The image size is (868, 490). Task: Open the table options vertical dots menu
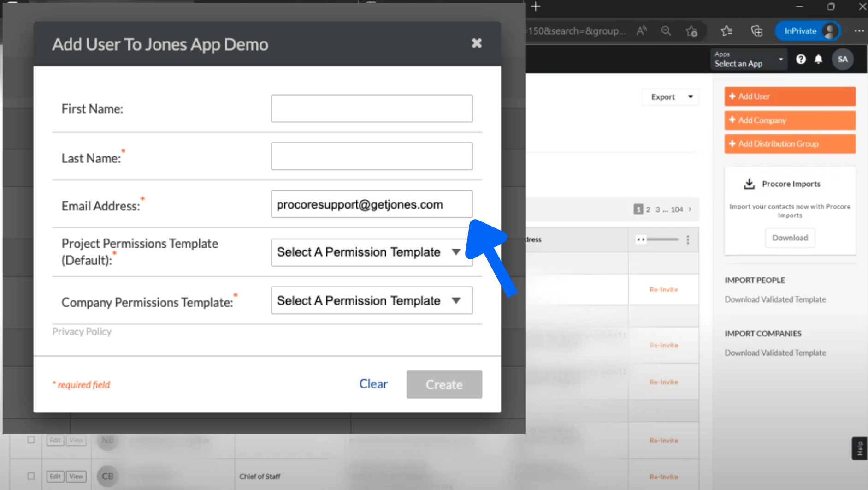(688, 239)
